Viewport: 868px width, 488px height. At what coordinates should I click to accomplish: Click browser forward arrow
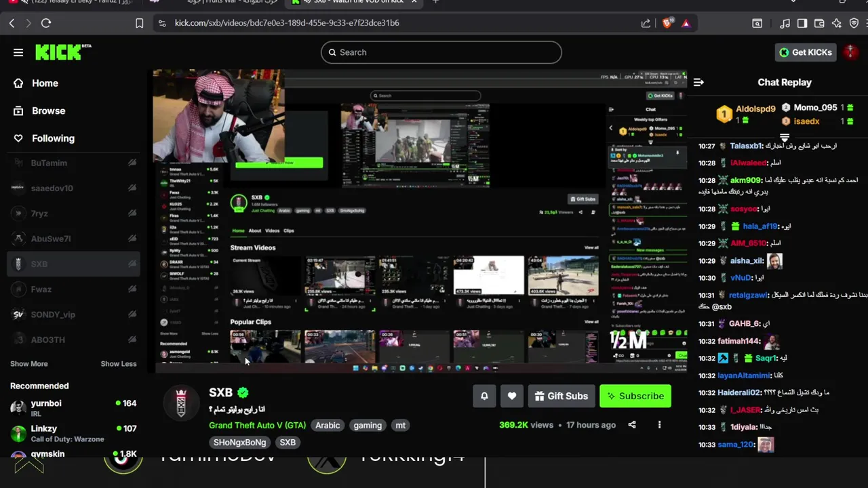(28, 23)
